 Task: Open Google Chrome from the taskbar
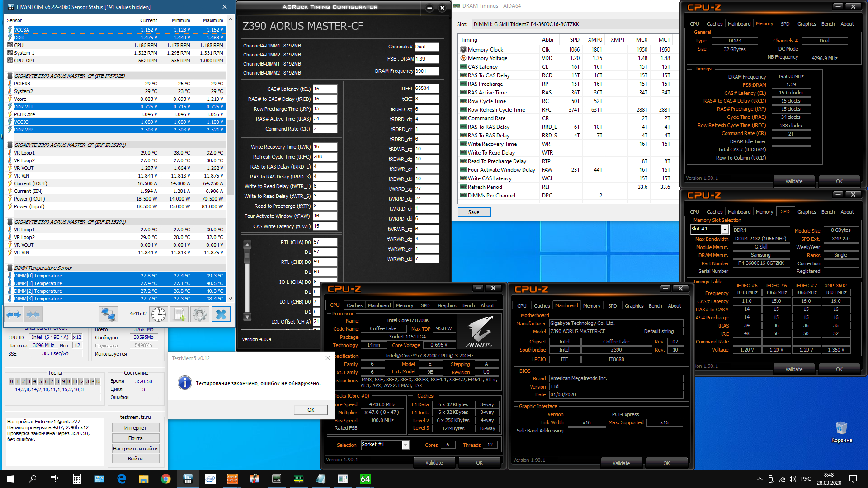tap(166, 479)
